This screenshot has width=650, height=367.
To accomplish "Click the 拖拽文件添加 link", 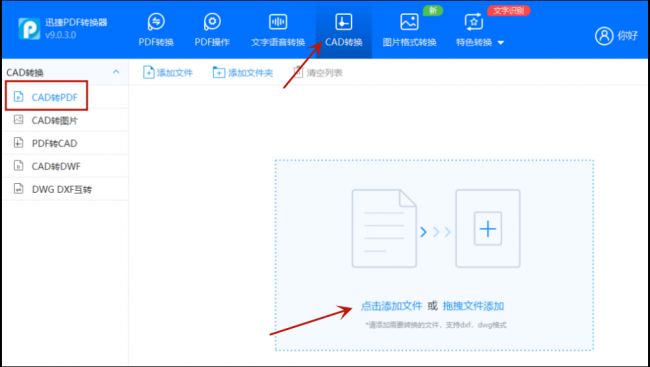I will [473, 306].
